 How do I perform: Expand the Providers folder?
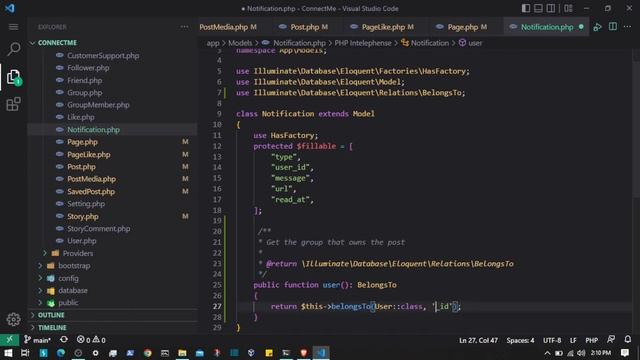78,253
